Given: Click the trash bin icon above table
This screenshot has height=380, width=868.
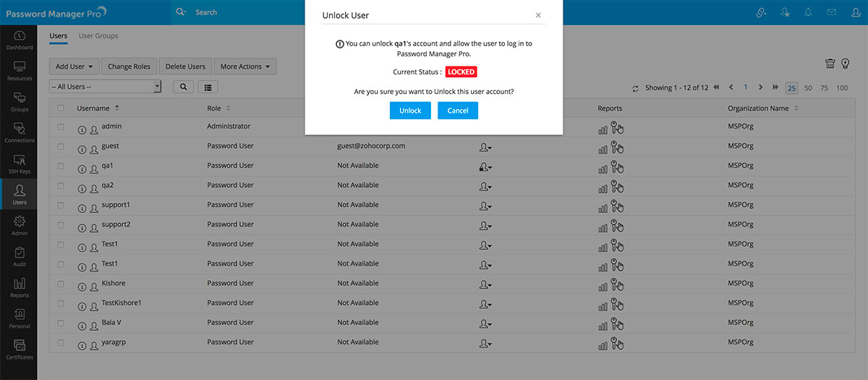Looking at the screenshot, I should 830,64.
